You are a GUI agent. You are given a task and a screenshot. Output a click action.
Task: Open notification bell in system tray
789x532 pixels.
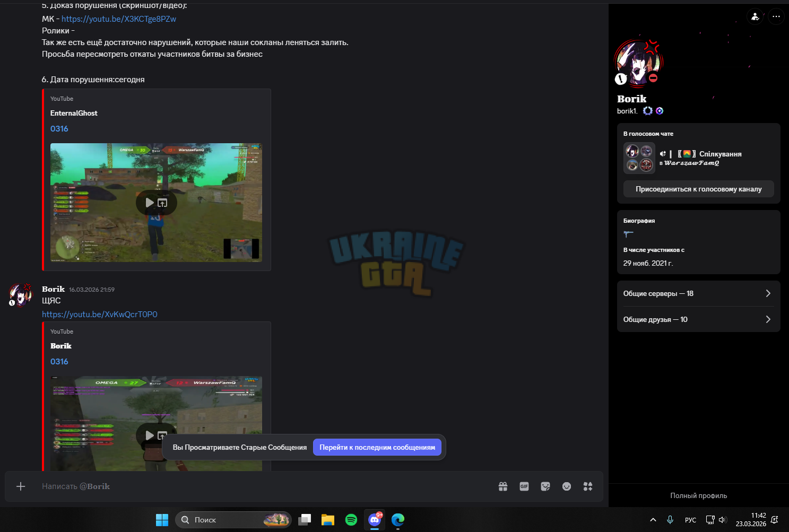pos(775,520)
